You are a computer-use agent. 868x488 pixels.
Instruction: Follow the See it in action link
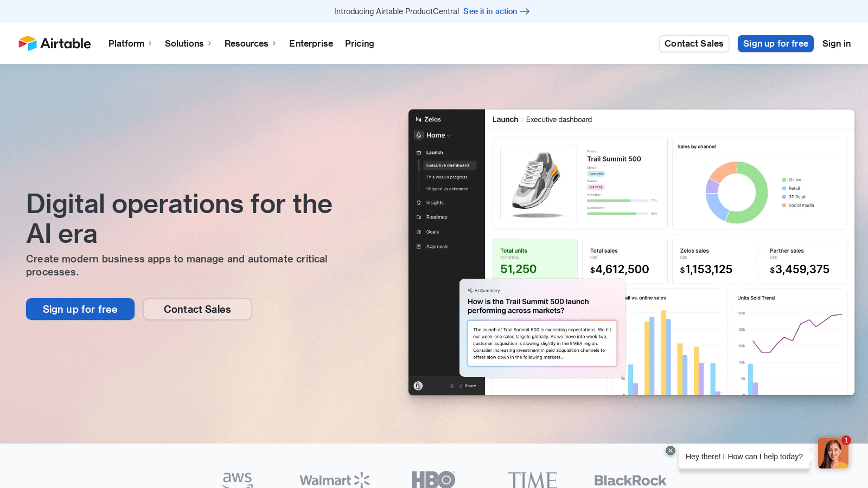click(x=496, y=11)
